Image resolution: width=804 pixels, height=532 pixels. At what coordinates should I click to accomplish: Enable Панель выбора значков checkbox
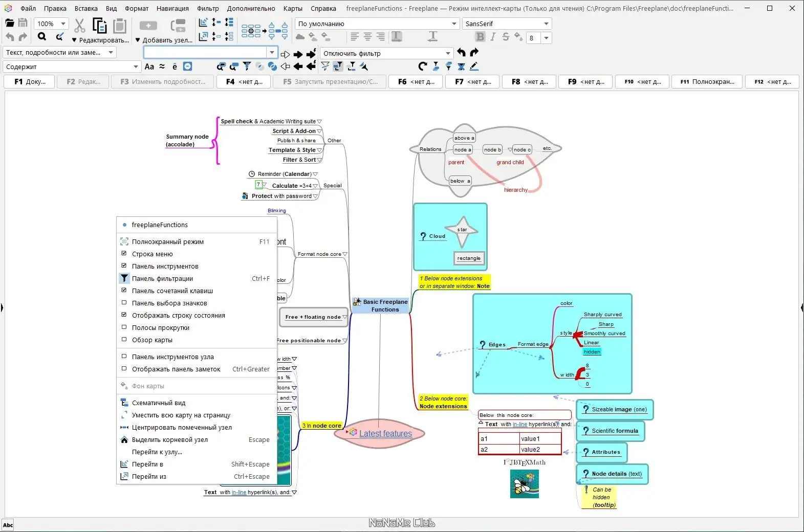click(124, 303)
